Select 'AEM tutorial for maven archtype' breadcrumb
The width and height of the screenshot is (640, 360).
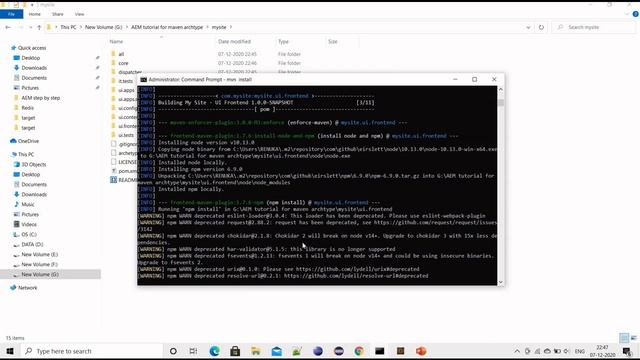click(167, 27)
